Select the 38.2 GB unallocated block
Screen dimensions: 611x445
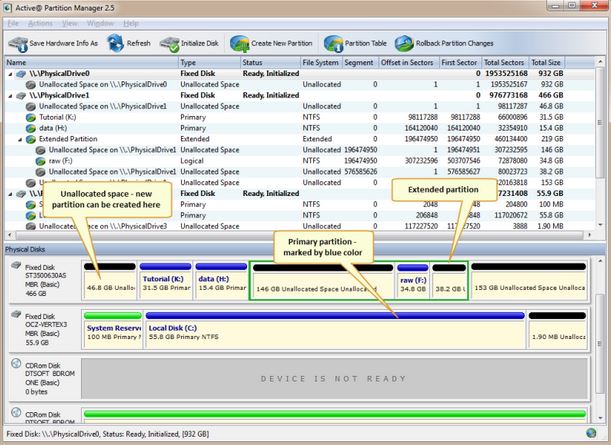(x=449, y=281)
